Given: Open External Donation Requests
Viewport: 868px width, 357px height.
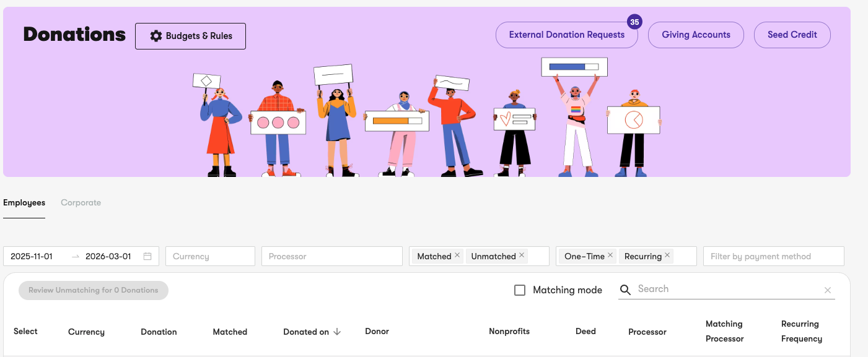Looking at the screenshot, I should 567,35.
